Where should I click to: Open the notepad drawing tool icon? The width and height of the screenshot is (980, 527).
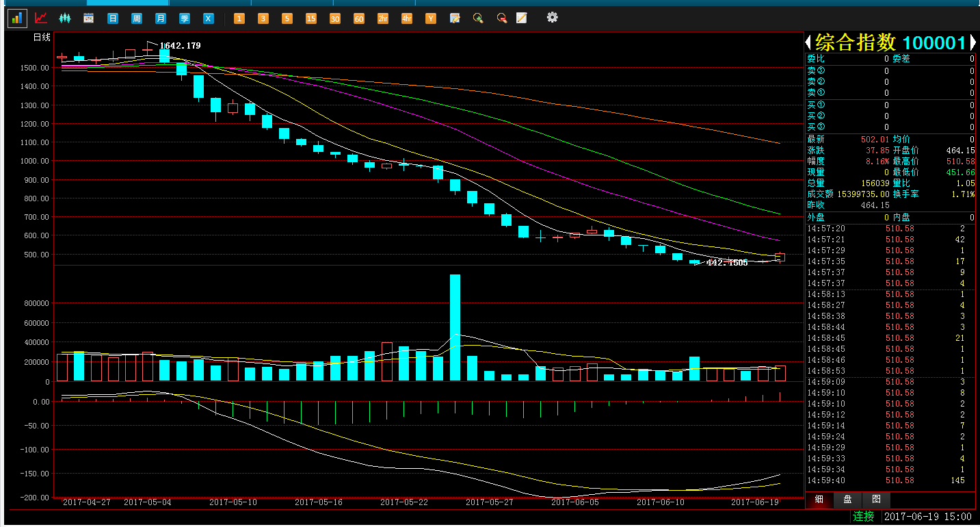click(522, 18)
